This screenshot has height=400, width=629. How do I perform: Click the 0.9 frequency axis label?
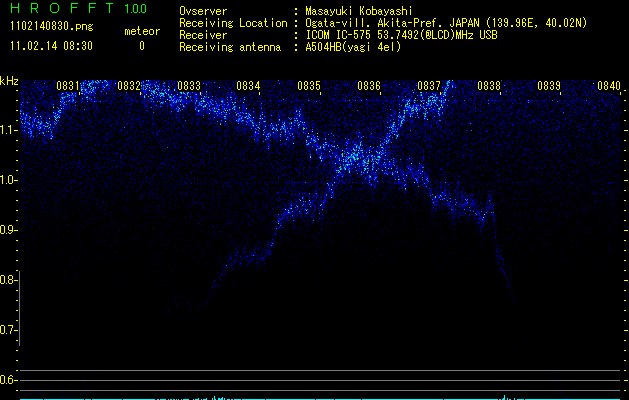point(8,230)
